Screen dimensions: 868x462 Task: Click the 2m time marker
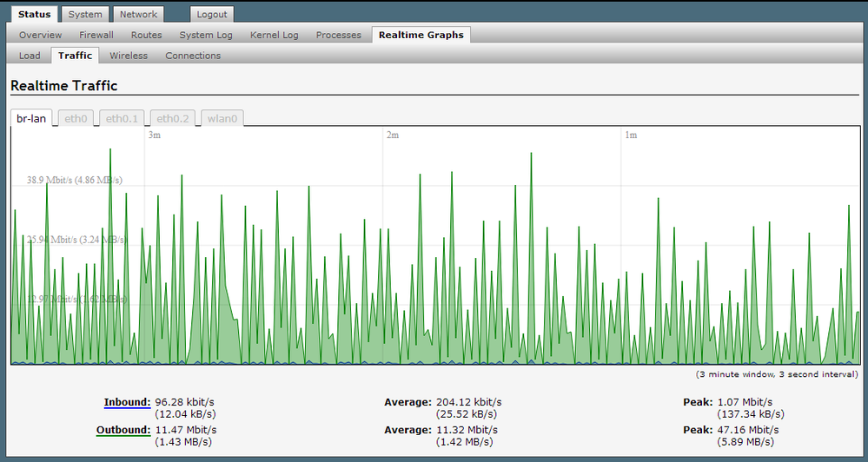(393, 135)
